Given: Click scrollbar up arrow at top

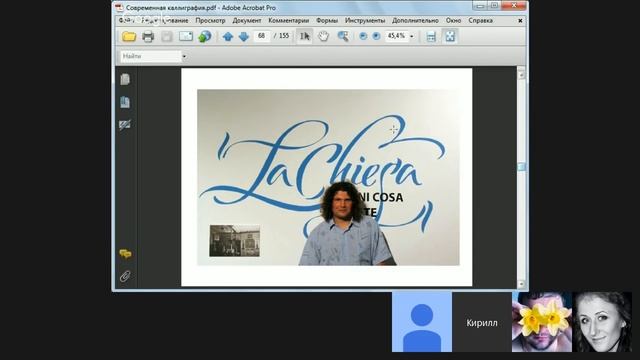Looking at the screenshot, I should click(521, 74).
